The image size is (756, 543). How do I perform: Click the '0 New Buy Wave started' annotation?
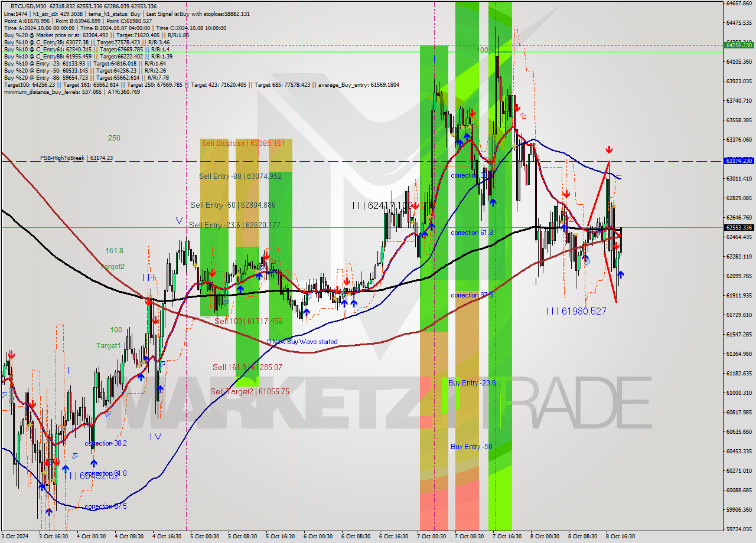302,342
